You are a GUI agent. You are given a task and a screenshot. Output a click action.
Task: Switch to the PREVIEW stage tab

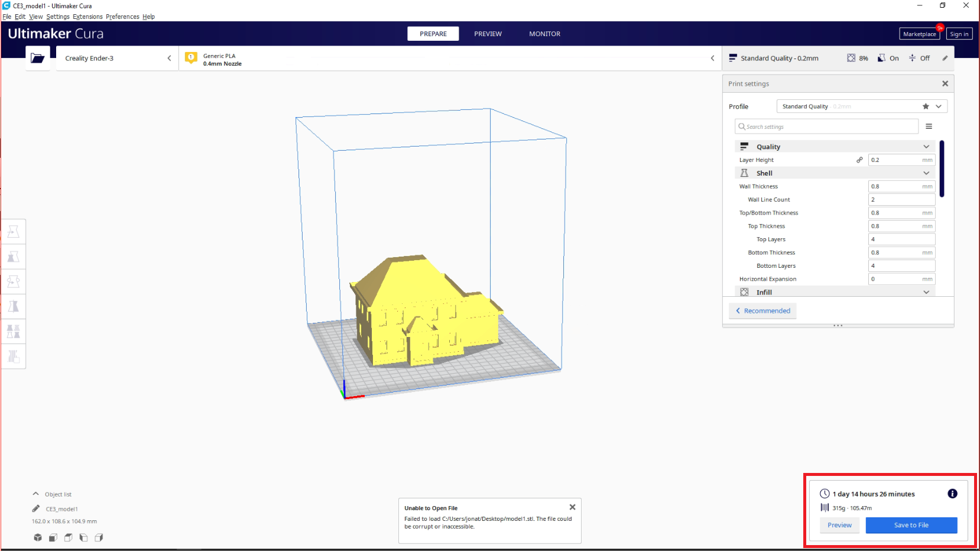[488, 34]
